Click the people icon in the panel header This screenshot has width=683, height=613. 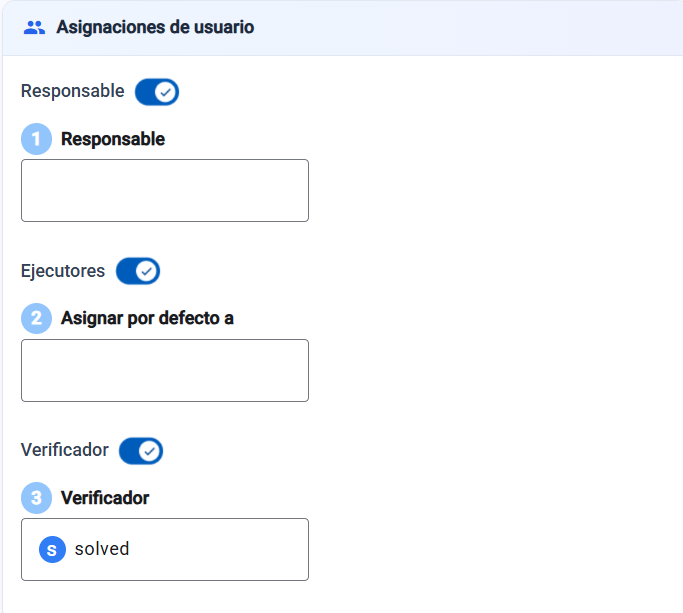tap(35, 28)
